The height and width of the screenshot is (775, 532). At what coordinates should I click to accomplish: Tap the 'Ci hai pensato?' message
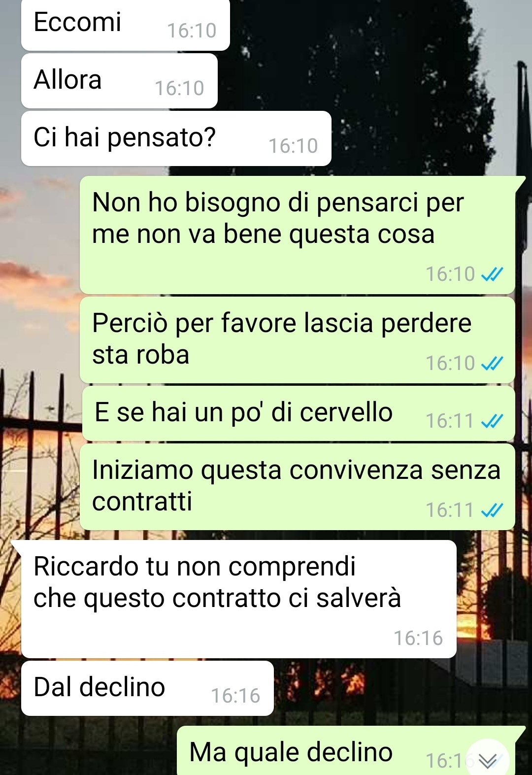176,138
